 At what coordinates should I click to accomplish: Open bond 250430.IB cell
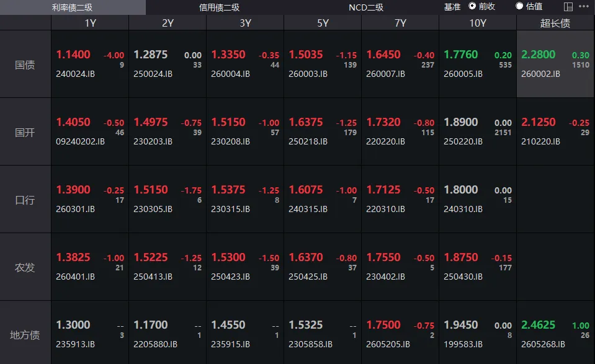478,267
